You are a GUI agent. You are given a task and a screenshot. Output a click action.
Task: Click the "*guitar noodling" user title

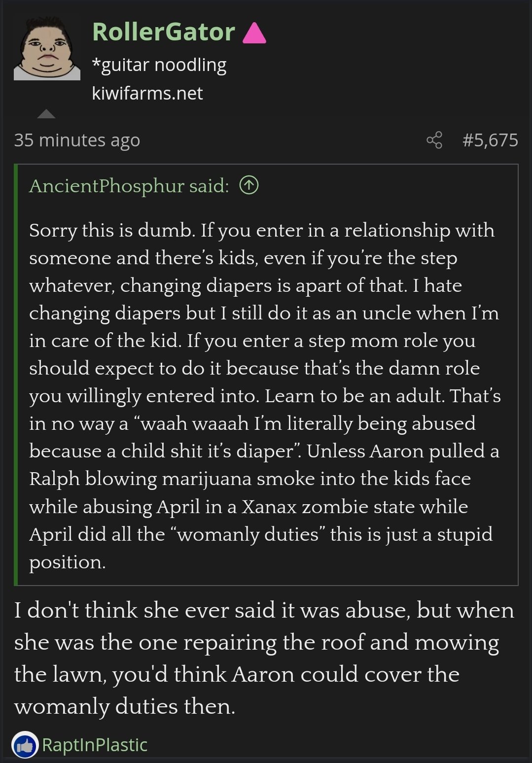pos(159,65)
